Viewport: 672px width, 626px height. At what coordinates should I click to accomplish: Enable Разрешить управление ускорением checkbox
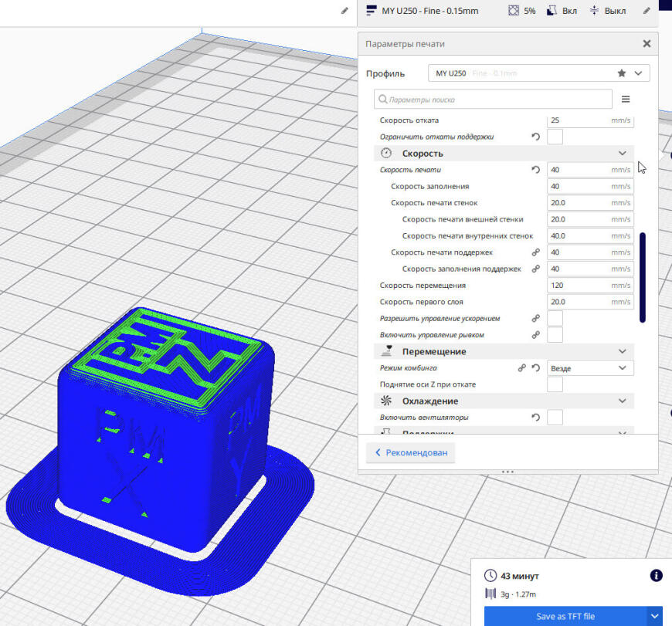[555, 318]
